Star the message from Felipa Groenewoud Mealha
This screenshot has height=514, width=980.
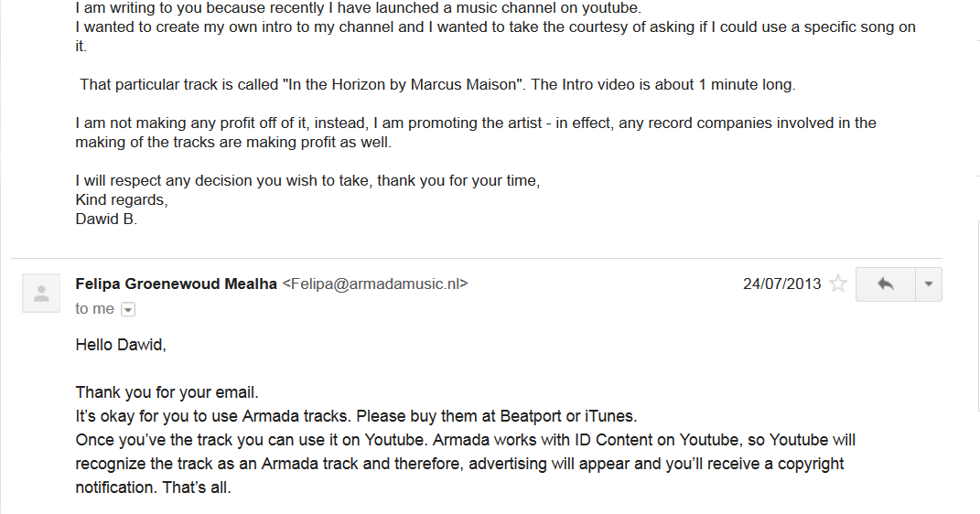pos(837,284)
